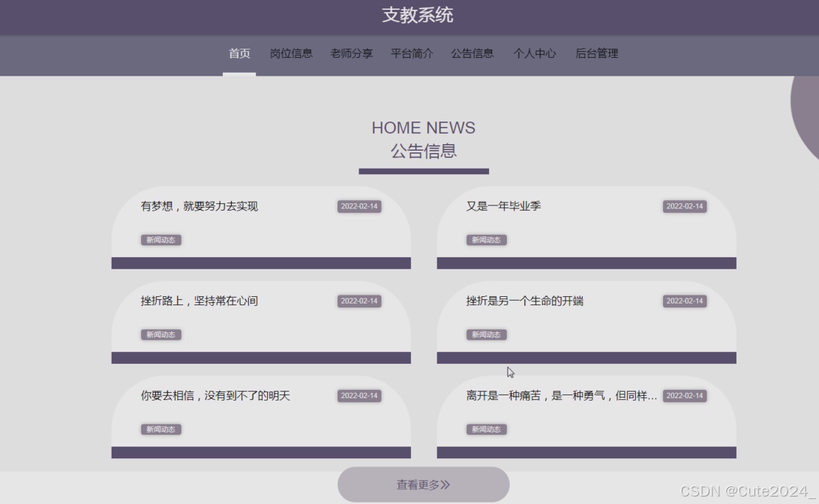Viewport: 819px width, 504px height.
Task: Click date 2022-02-14 on 挫折是另一个生命的开端 card
Action: (685, 301)
